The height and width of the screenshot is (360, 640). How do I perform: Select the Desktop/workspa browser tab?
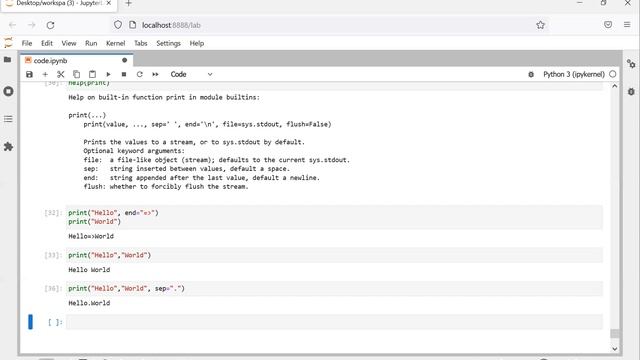(59, 4)
